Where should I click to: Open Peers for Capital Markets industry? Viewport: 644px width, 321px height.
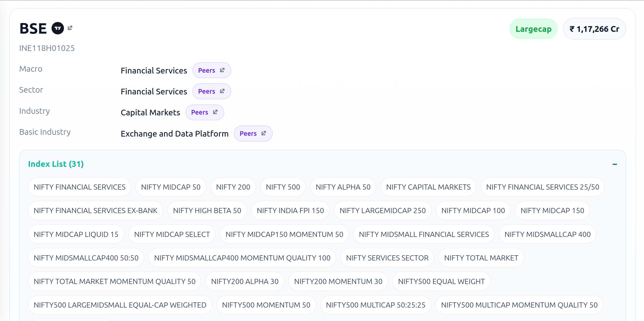pyautogui.click(x=205, y=112)
